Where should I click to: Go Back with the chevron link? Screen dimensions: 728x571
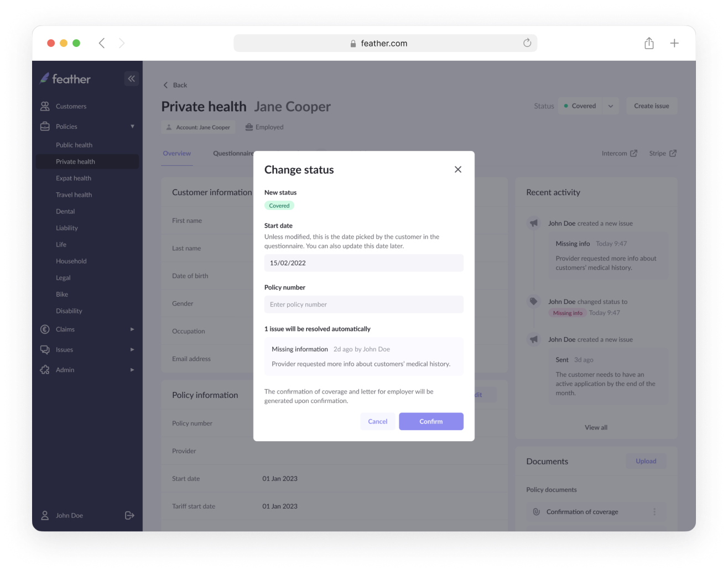pyautogui.click(x=175, y=85)
